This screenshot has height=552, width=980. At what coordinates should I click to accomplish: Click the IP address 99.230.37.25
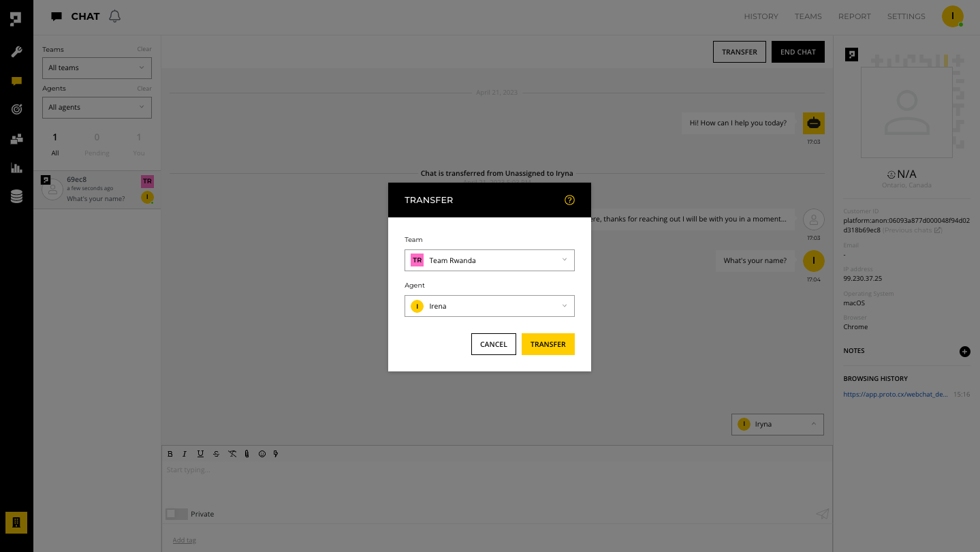[863, 279]
